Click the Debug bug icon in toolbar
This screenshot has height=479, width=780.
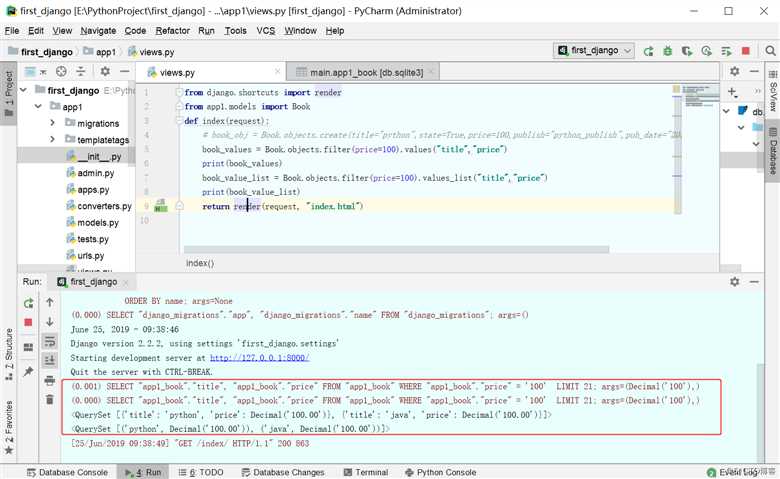pos(668,51)
